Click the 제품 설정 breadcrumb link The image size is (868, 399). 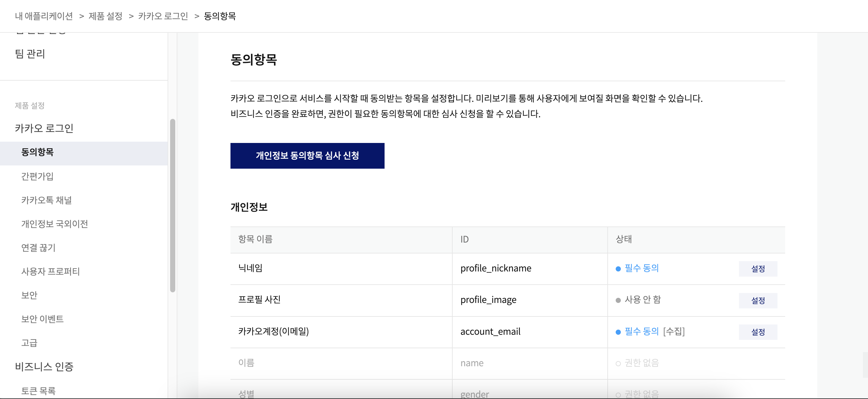(105, 16)
